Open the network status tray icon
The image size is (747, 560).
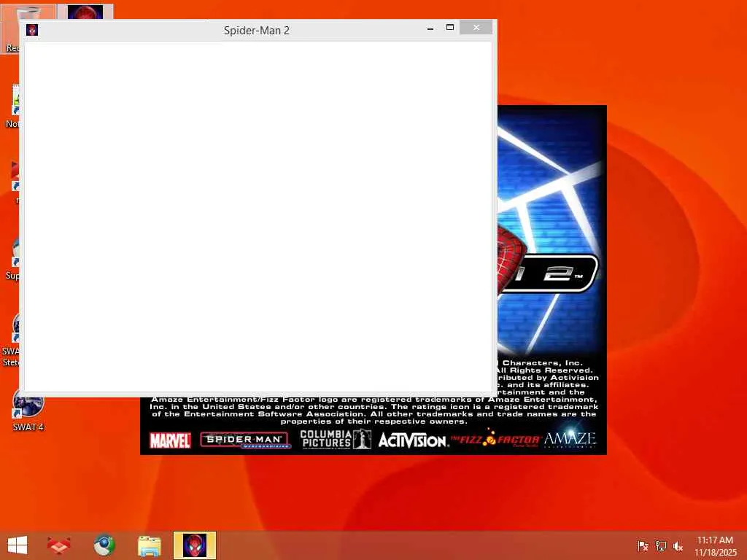661,546
